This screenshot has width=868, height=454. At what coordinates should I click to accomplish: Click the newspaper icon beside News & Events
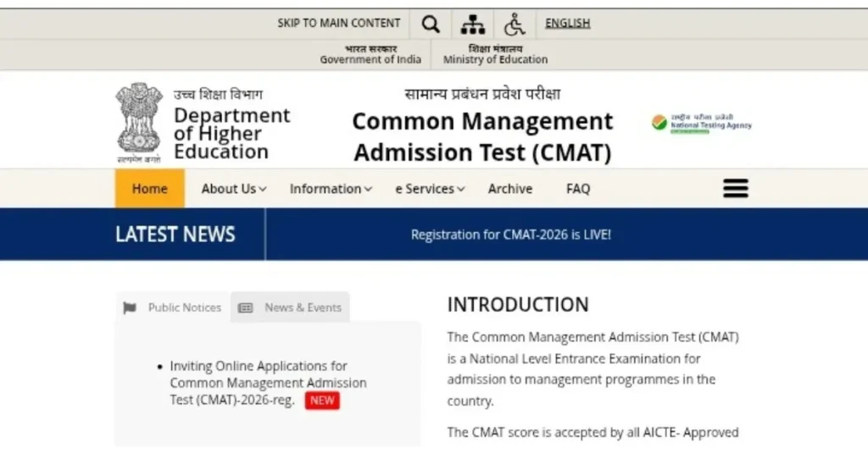(x=245, y=308)
